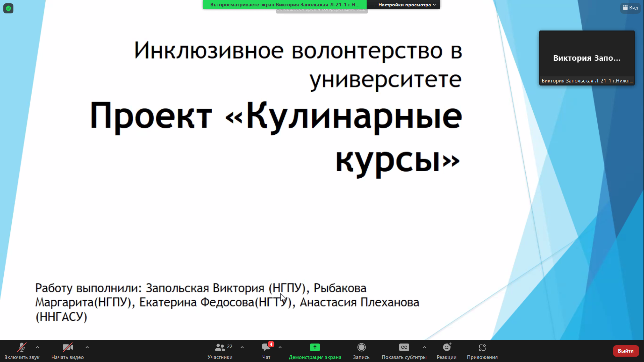Screen dimensions: 644x362
Task: Expand the audio options arrow next to the microphone
Action: click(x=38, y=347)
